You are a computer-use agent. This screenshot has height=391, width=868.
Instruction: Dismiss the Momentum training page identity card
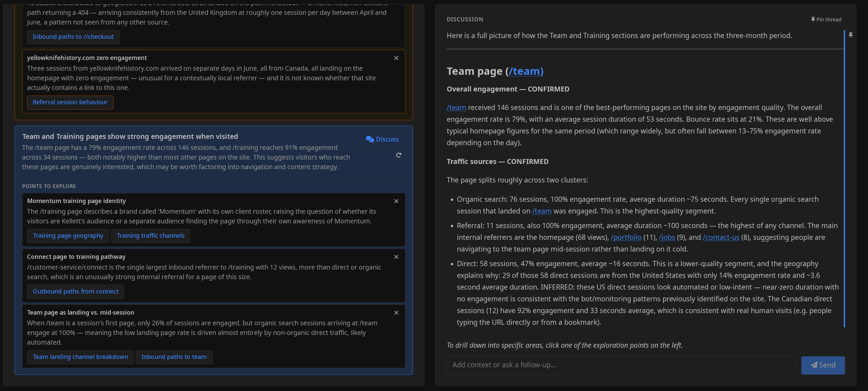396,201
